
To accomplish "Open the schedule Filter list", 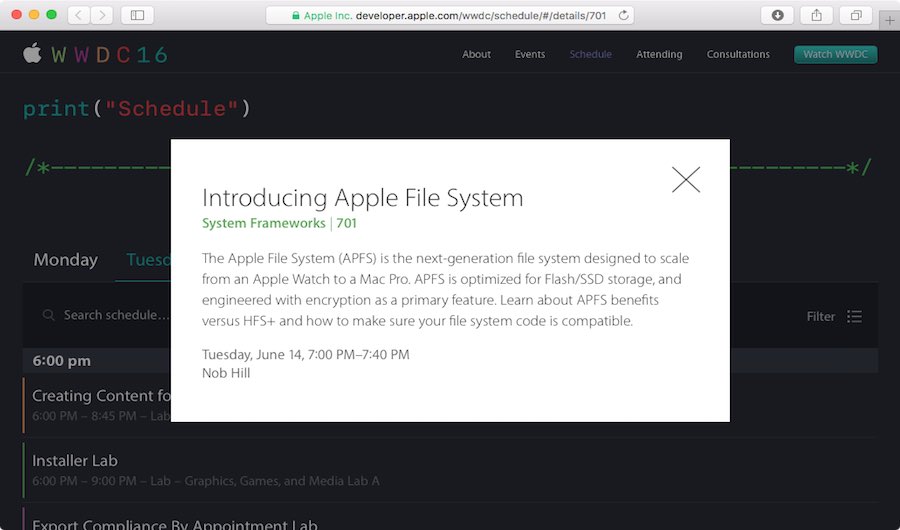I will tap(834, 316).
